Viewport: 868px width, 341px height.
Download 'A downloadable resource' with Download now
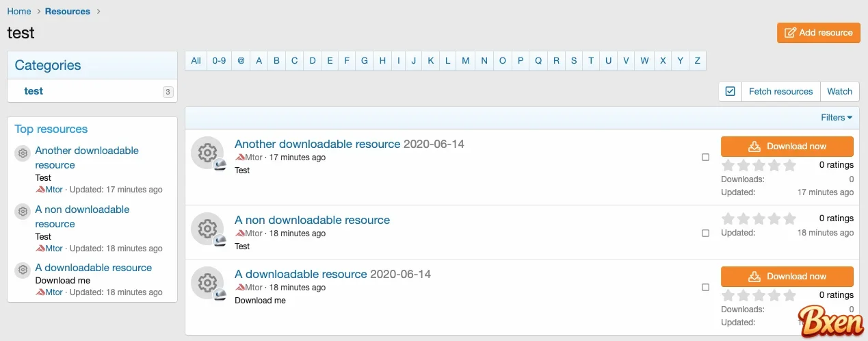point(787,277)
